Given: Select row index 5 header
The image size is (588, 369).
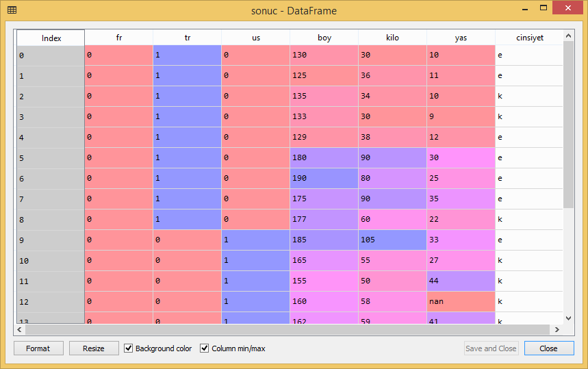Looking at the screenshot, I should click(51, 158).
